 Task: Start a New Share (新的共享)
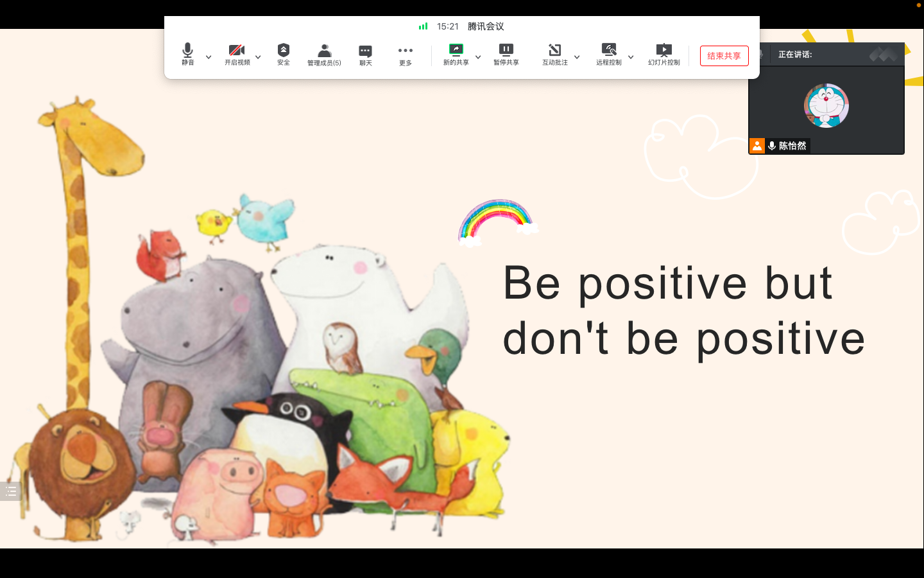coord(456,54)
